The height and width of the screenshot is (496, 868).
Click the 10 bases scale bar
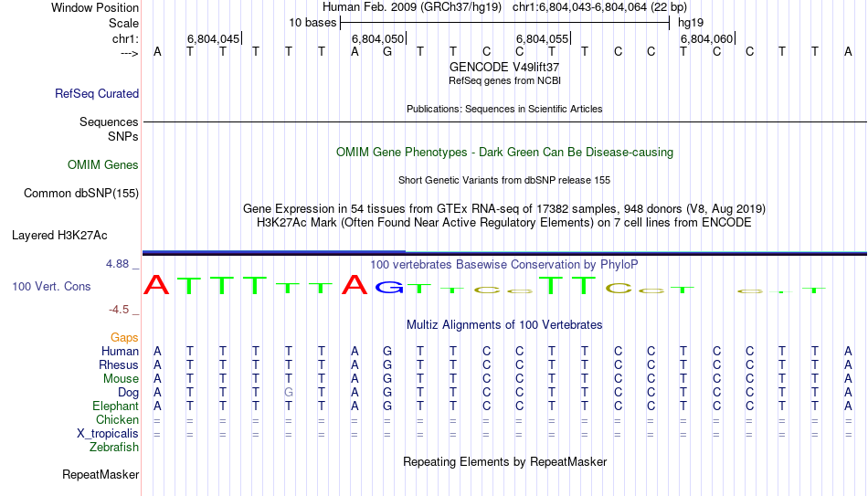pos(504,23)
